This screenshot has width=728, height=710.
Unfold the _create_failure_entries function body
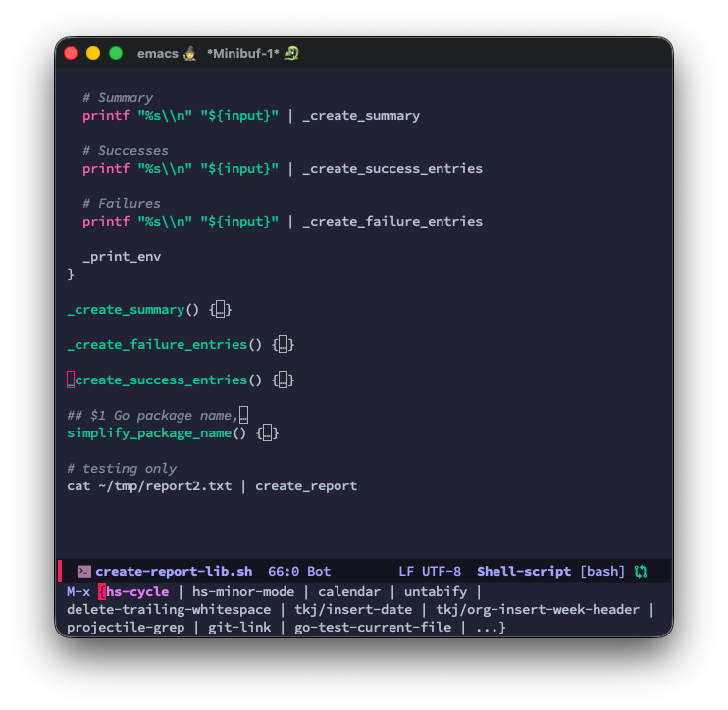click(284, 345)
